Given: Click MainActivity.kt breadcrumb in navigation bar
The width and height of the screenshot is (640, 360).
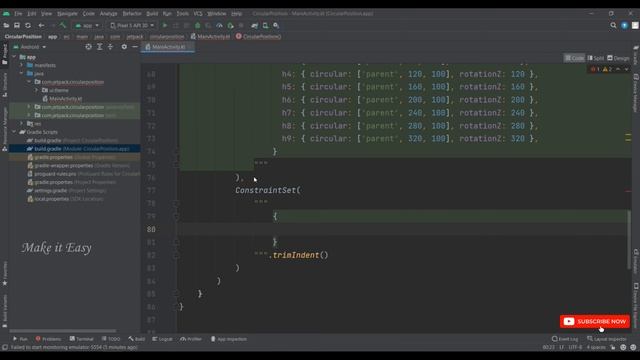Looking at the screenshot, I should pos(210,36).
